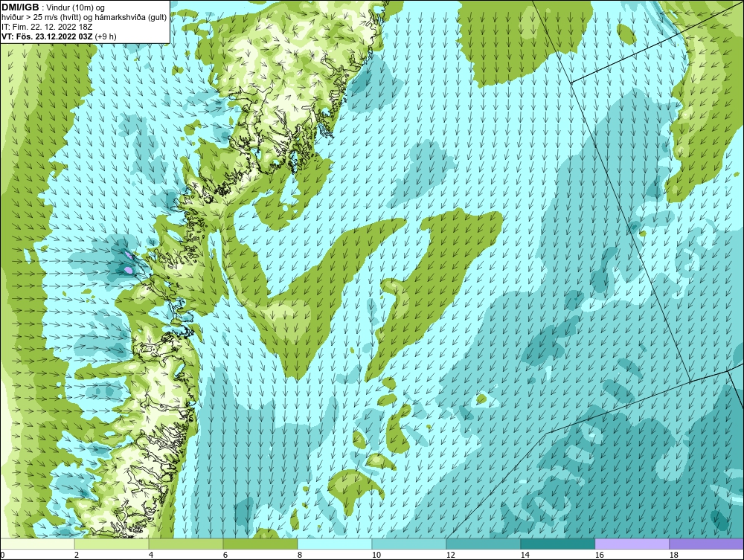Click the purple peak wind spot off the coast
Screen dimensions: 744x560
click(128, 270)
